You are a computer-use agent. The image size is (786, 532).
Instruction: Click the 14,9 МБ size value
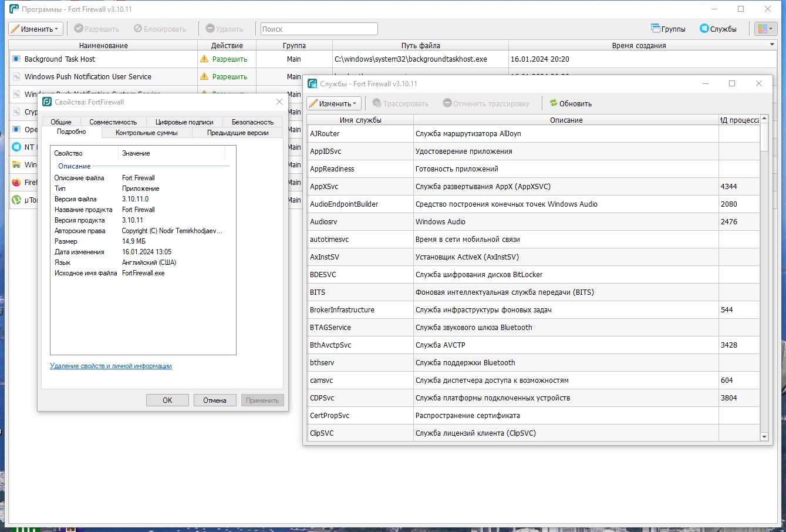[134, 241]
